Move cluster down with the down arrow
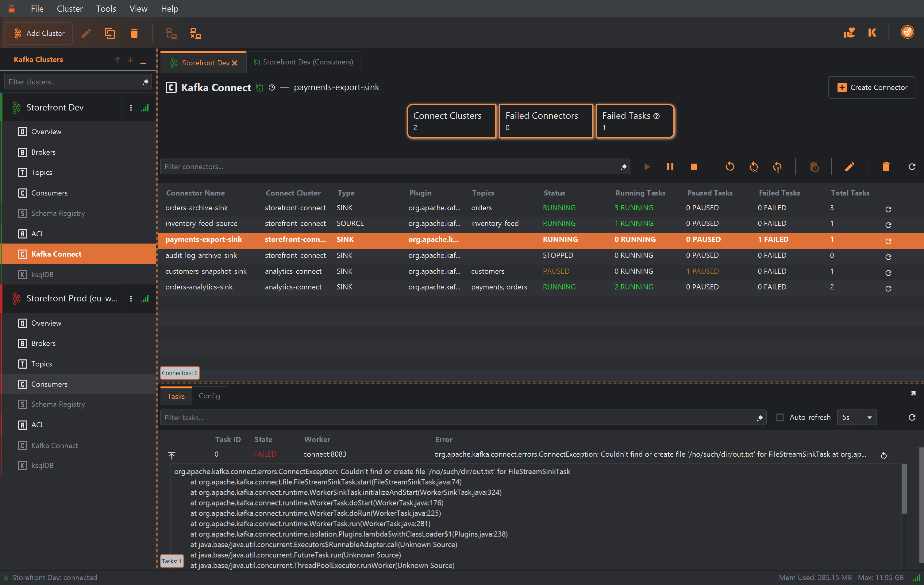The height and width of the screenshot is (585, 924). tap(130, 60)
